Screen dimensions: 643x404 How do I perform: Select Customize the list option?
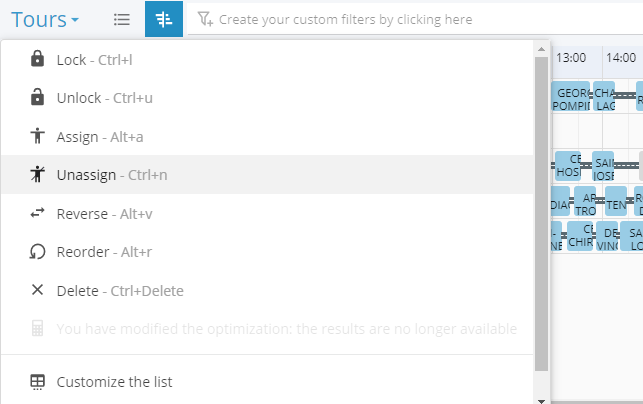coord(114,382)
